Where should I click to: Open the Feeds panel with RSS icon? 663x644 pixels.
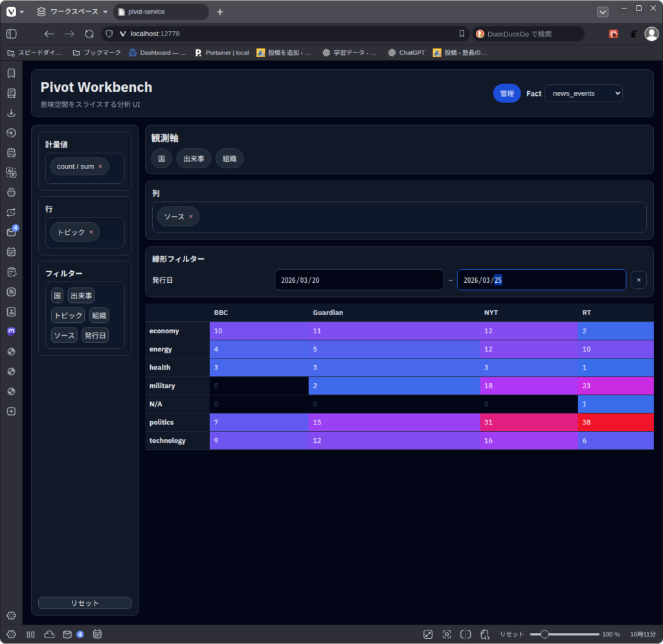click(11, 292)
